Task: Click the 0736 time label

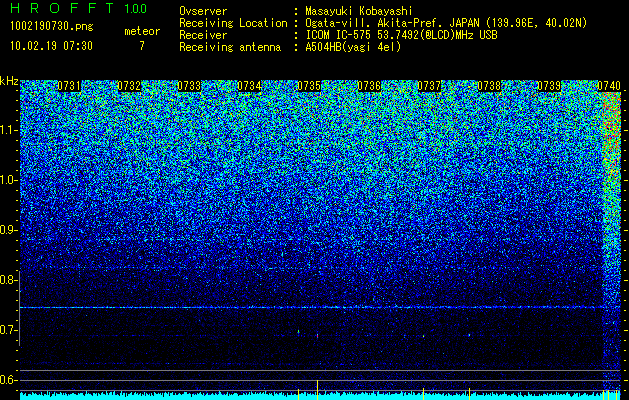Action: (369, 86)
